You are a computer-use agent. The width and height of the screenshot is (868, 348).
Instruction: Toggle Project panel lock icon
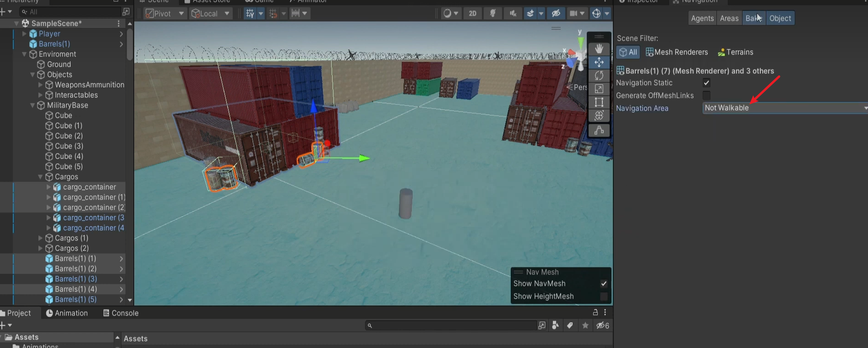595,312
